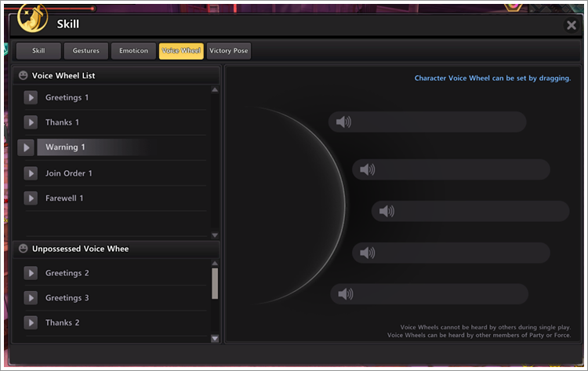Click the speaker icon in the fourth voice wheel slot

367,253
